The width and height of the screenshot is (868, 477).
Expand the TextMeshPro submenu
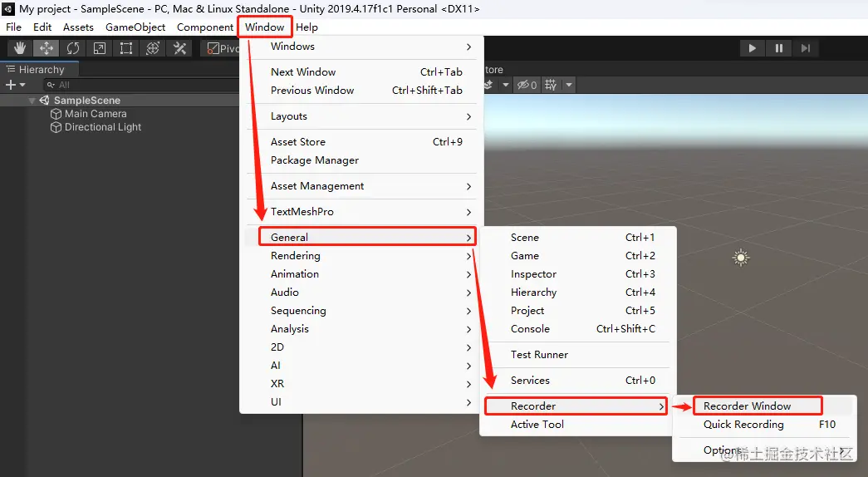click(x=361, y=212)
